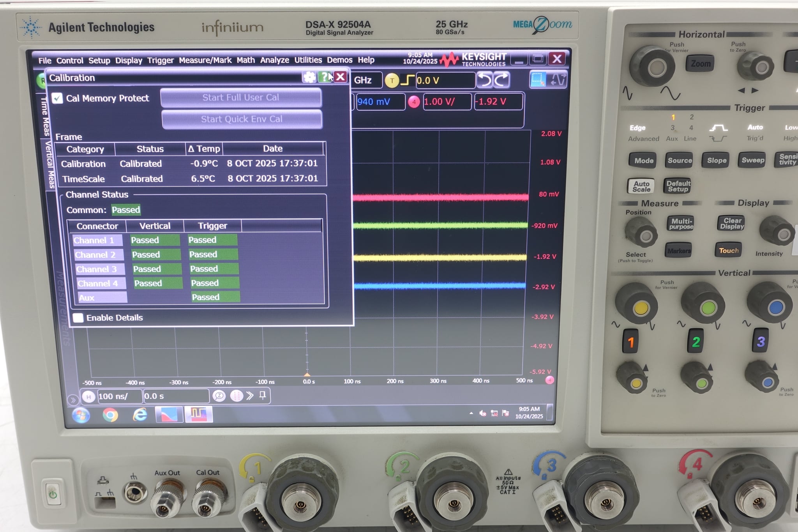Viewport: 798px width, 532px height.
Task: Select the Channel 1 connector row
Action: (x=97, y=240)
